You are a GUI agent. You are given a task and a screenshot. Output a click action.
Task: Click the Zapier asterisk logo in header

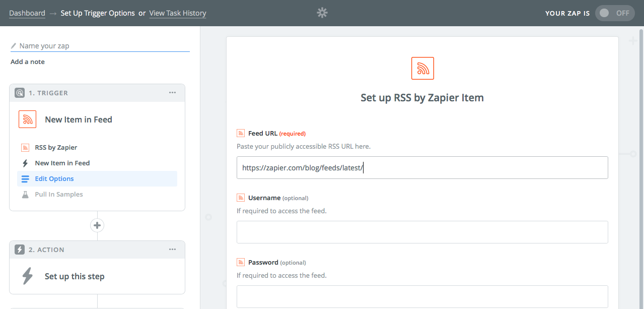click(322, 13)
